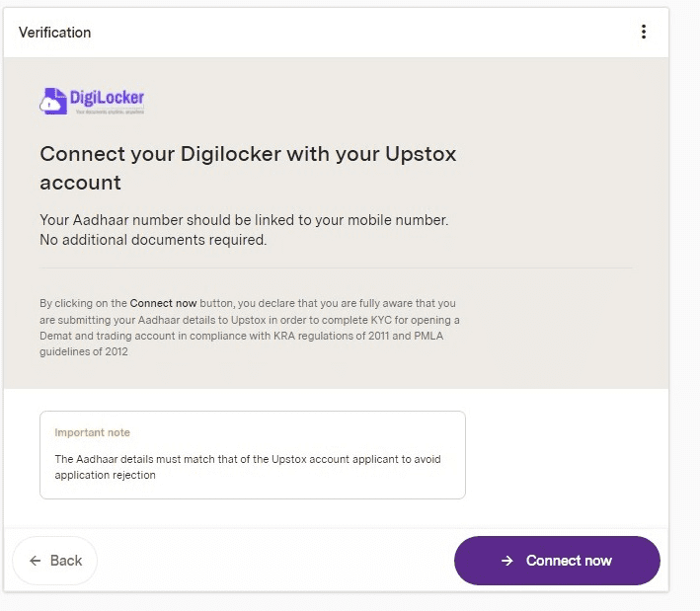Click the 'Connect your Digilocker with your Upstox' heading

[248, 154]
